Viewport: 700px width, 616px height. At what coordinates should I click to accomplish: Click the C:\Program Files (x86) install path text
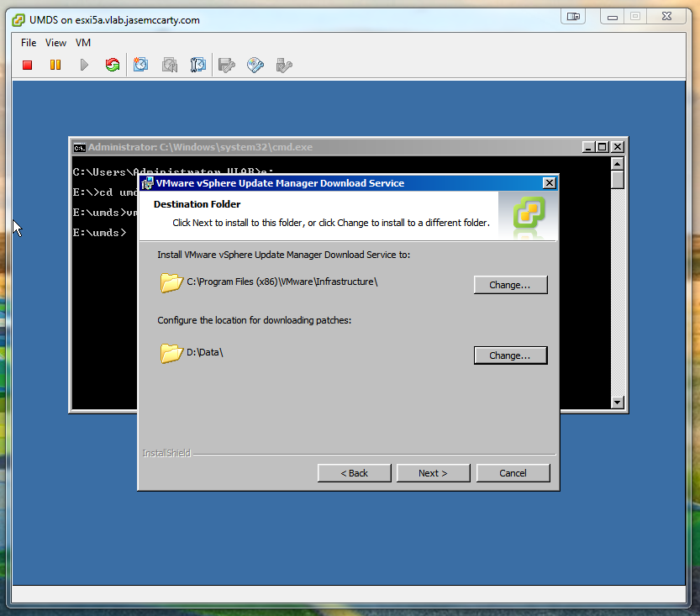pyautogui.click(x=282, y=282)
